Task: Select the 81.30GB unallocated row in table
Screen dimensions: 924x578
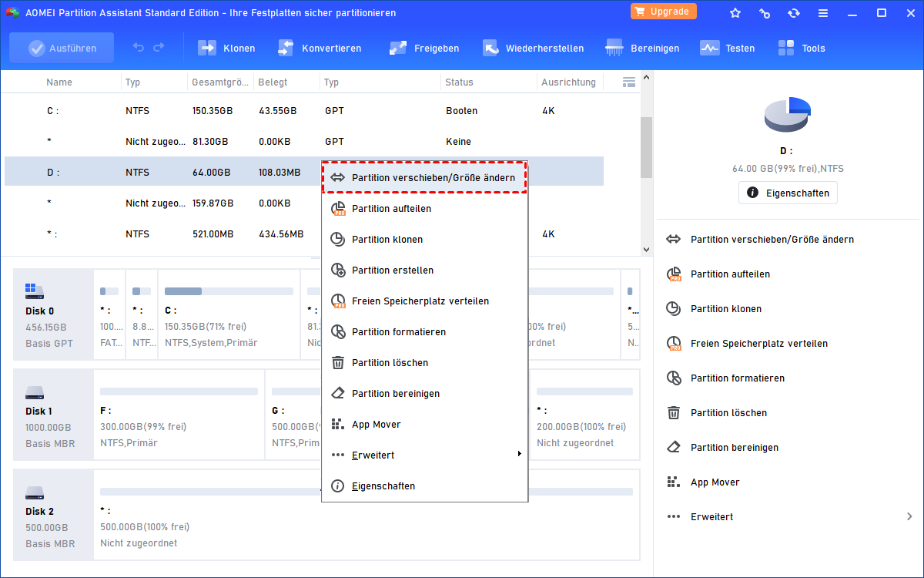Action: coord(304,142)
